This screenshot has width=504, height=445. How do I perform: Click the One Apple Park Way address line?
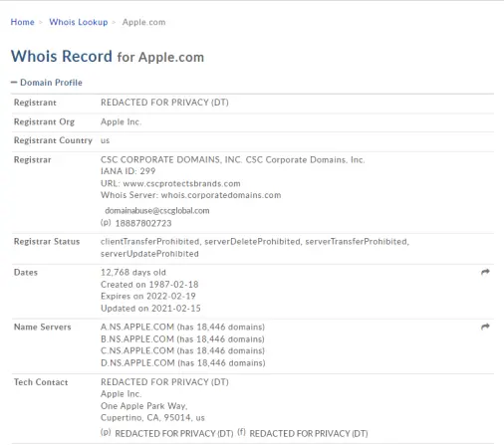[144, 406]
